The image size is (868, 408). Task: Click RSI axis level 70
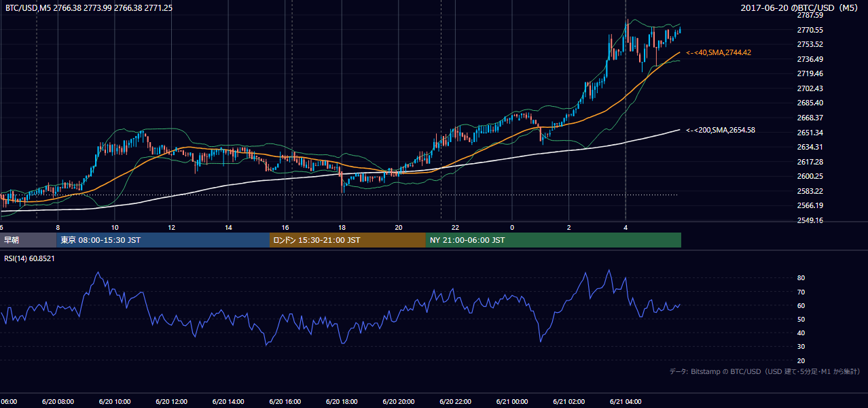coord(801,292)
